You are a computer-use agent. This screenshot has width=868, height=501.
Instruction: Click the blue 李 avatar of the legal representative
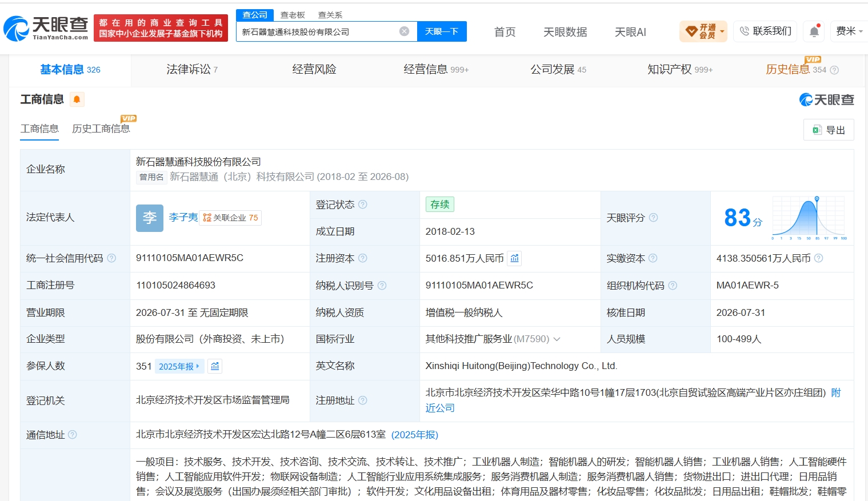point(150,218)
